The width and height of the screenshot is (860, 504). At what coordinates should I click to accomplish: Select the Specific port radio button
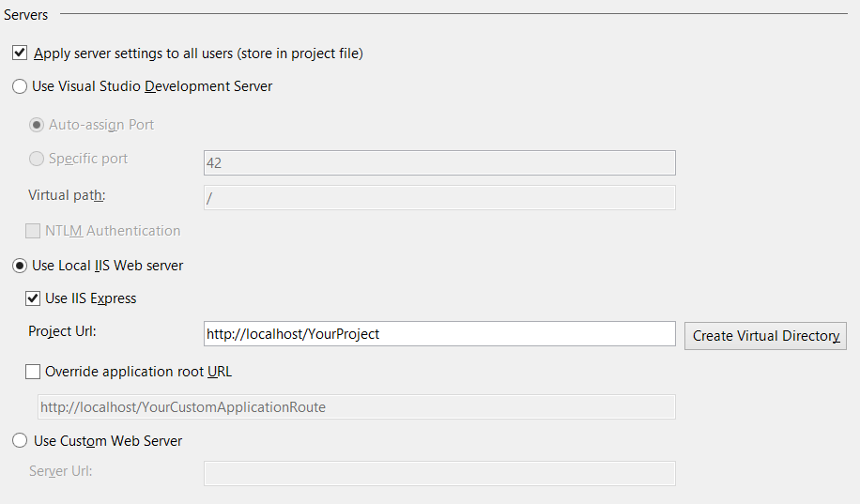(x=37, y=159)
